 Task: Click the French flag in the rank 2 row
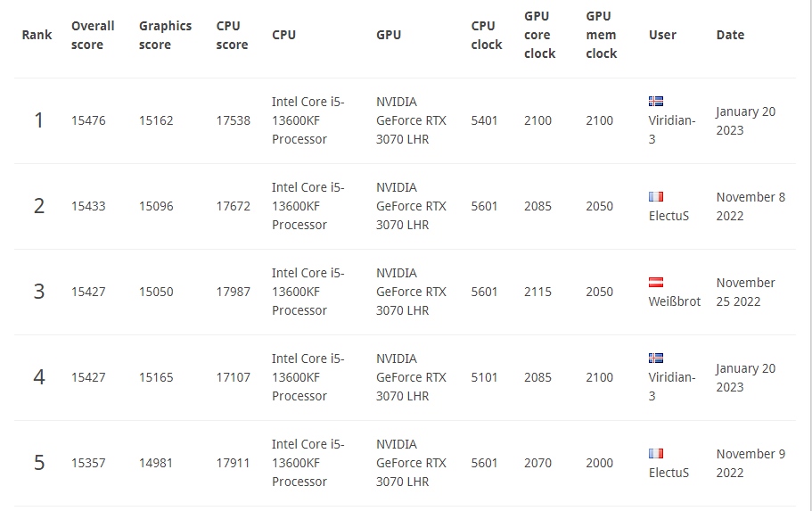[656, 196]
